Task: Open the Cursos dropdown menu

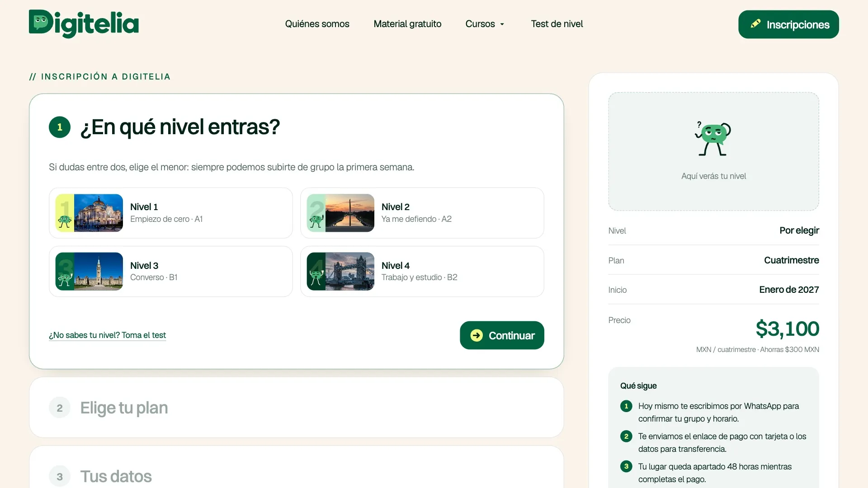Action: click(485, 24)
